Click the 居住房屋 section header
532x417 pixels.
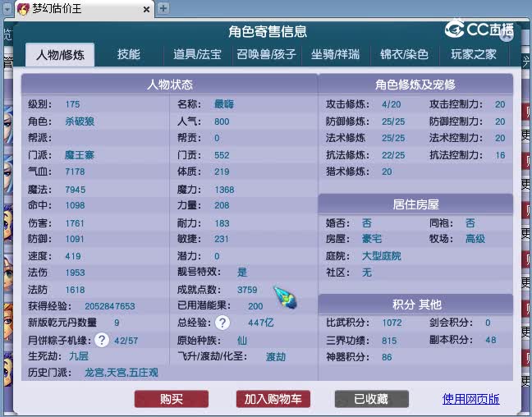415,204
